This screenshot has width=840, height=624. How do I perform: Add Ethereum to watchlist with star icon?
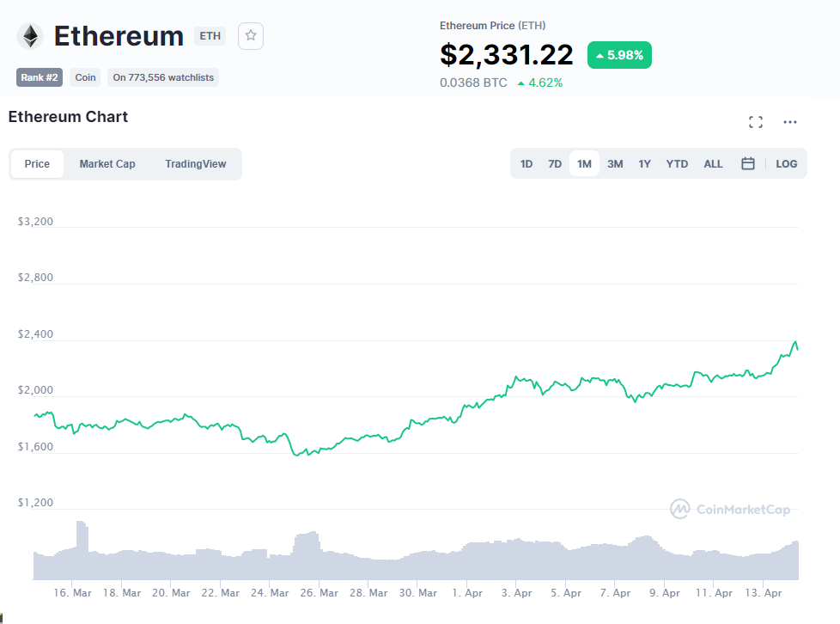tap(250, 36)
